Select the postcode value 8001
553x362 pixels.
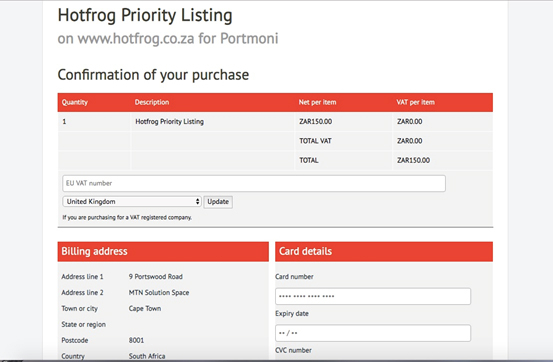tap(136, 340)
